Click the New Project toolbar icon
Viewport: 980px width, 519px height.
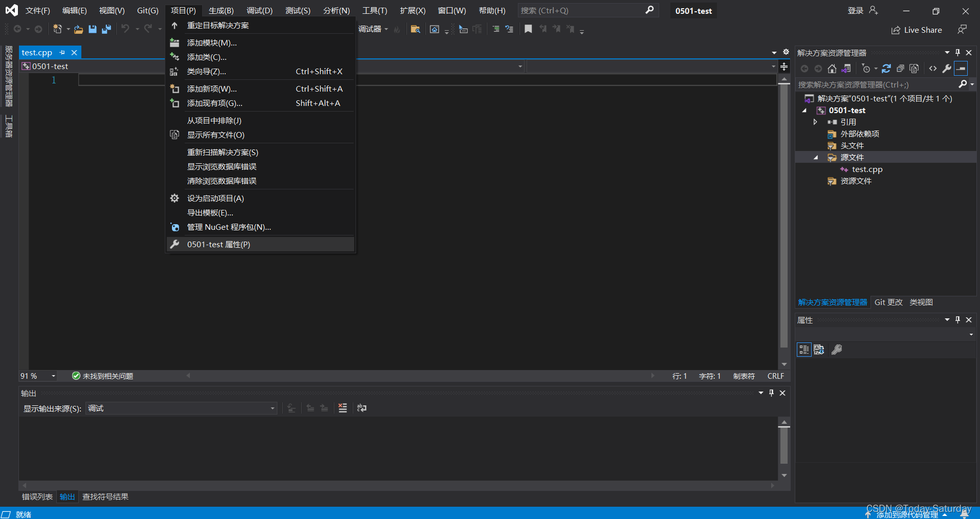57,29
